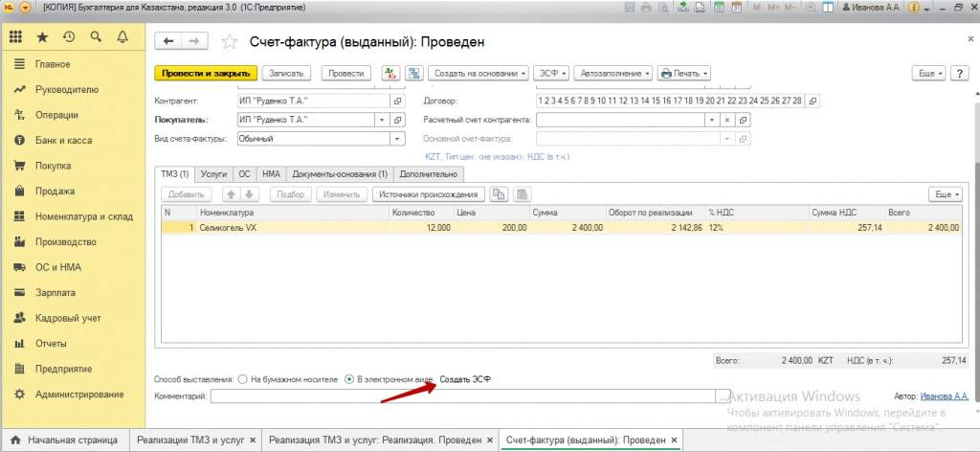The image size is (980, 452).
Task: Close Реализация ТМЗ и услуг: Реализация tab
Action: pyautogui.click(x=490, y=440)
